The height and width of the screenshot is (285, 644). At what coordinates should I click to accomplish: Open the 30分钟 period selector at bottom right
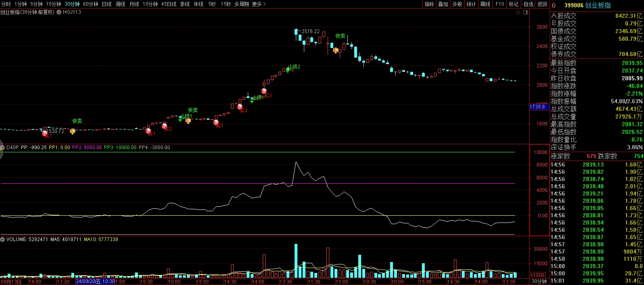[539, 281]
